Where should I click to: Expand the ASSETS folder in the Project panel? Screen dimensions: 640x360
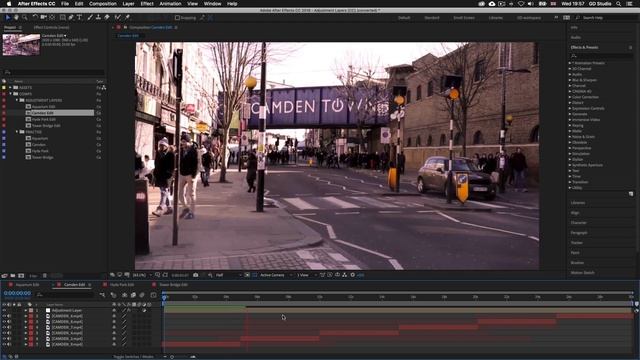[x=10, y=87]
